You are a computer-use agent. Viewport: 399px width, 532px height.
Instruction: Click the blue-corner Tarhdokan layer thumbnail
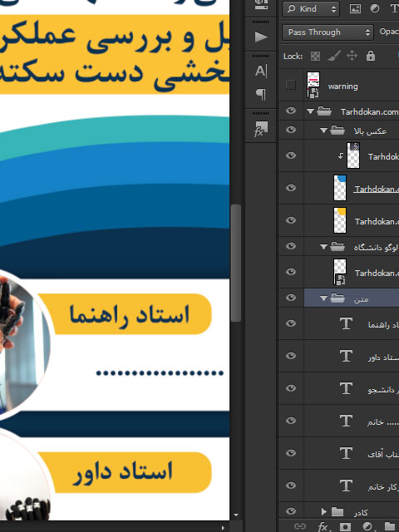click(340, 188)
